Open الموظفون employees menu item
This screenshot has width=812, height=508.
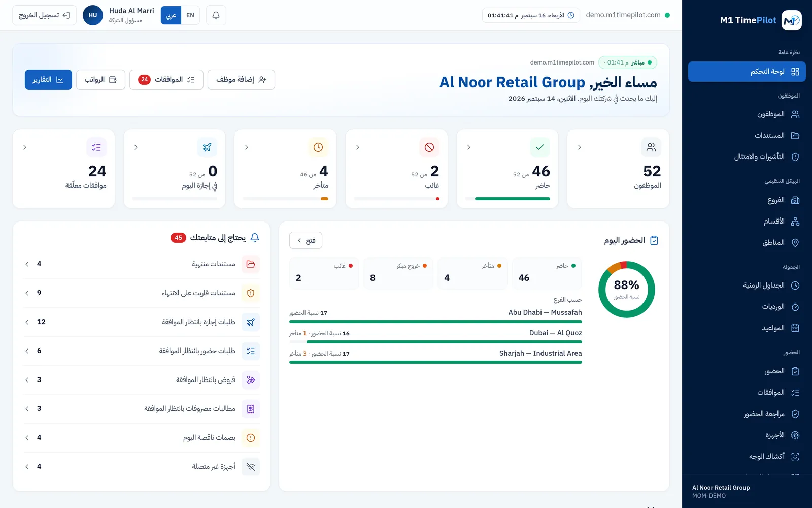coord(747,114)
